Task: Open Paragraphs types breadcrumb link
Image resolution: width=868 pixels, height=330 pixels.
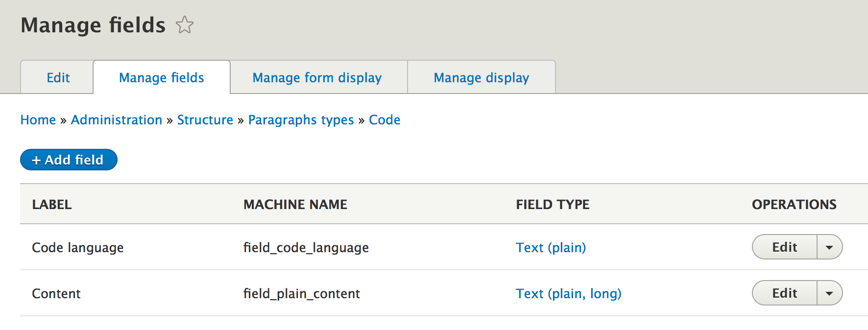Action: 301,120
